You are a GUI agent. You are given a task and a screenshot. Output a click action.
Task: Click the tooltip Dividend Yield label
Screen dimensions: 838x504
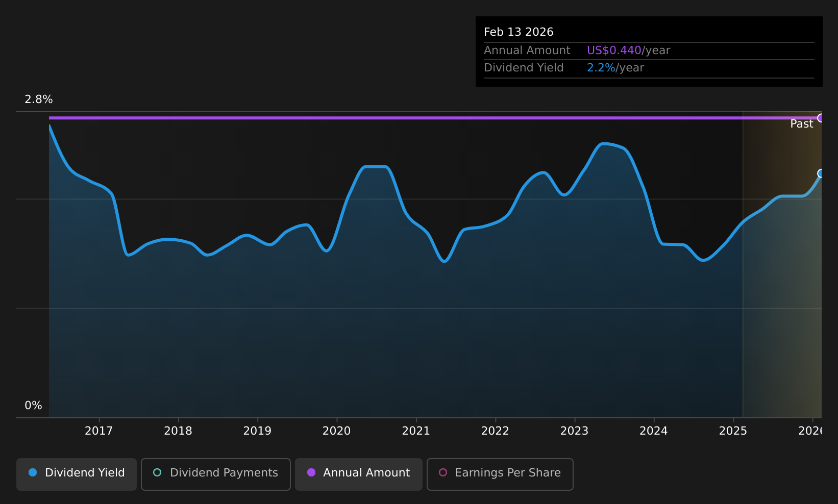524,68
